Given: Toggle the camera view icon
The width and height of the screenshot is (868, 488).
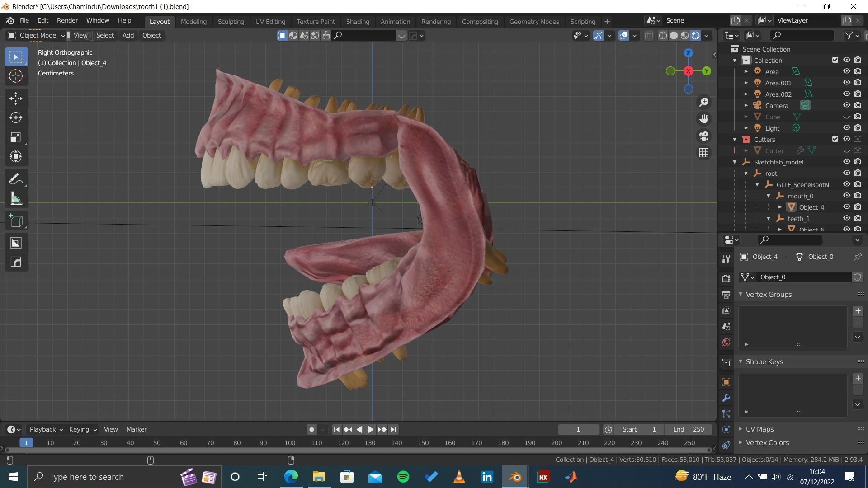Looking at the screenshot, I should [x=704, y=136].
